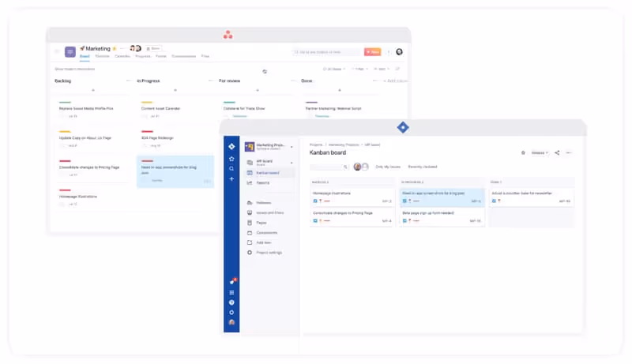This screenshot has height=364, width=632.
Task: Open the more options ellipsis on Jira board
Action: click(569, 152)
